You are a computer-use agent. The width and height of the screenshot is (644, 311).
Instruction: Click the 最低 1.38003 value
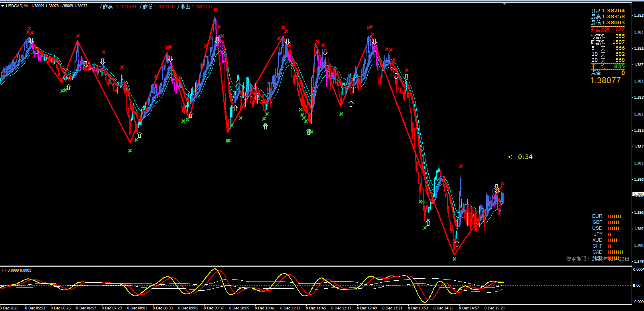pos(608,23)
